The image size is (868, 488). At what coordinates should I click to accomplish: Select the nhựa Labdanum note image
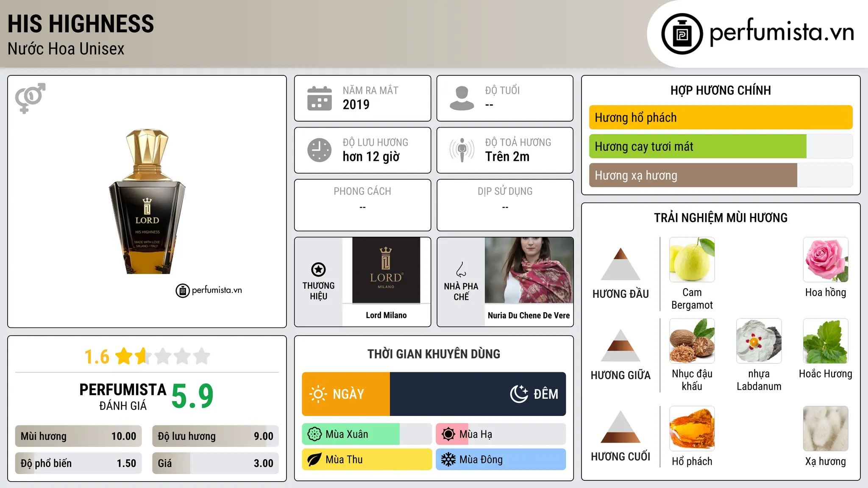759,341
